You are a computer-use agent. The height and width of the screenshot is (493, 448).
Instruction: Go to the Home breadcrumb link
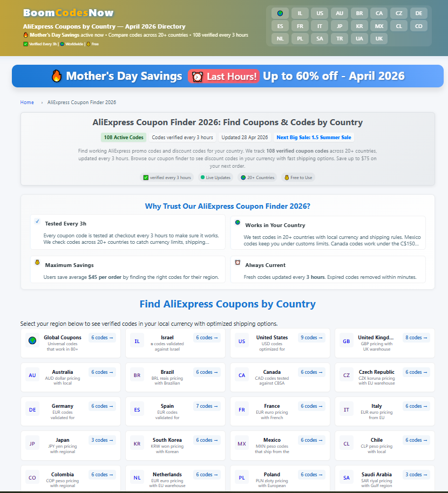pyautogui.click(x=27, y=102)
